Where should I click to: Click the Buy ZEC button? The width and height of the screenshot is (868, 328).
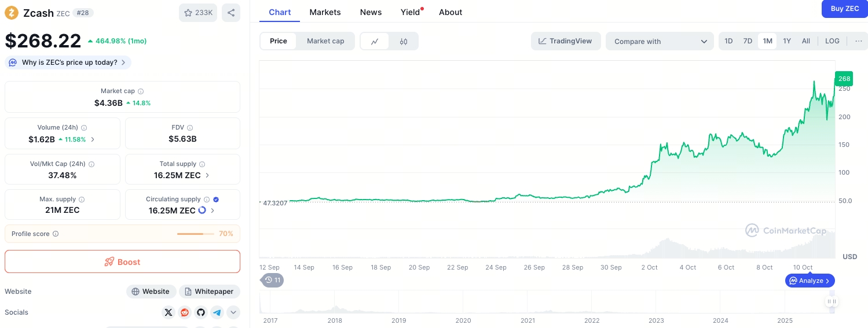point(844,9)
